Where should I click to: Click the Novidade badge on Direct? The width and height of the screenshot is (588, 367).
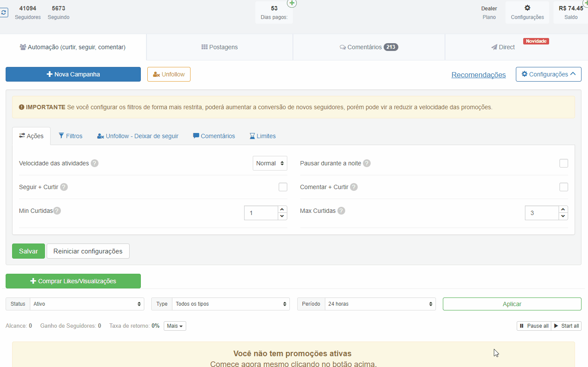point(536,41)
